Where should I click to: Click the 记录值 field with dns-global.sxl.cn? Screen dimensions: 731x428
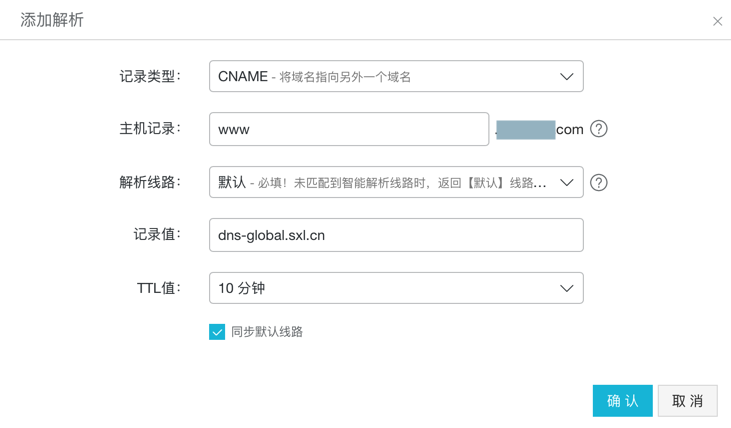(x=396, y=236)
